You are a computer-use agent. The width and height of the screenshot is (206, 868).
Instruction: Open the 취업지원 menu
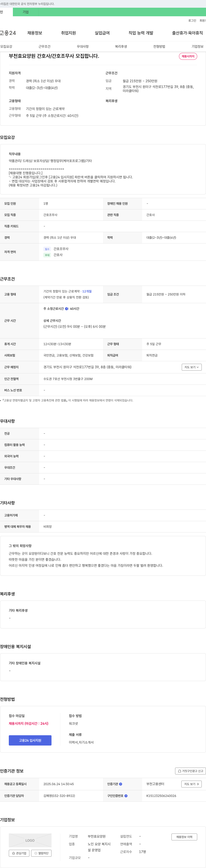(68, 33)
